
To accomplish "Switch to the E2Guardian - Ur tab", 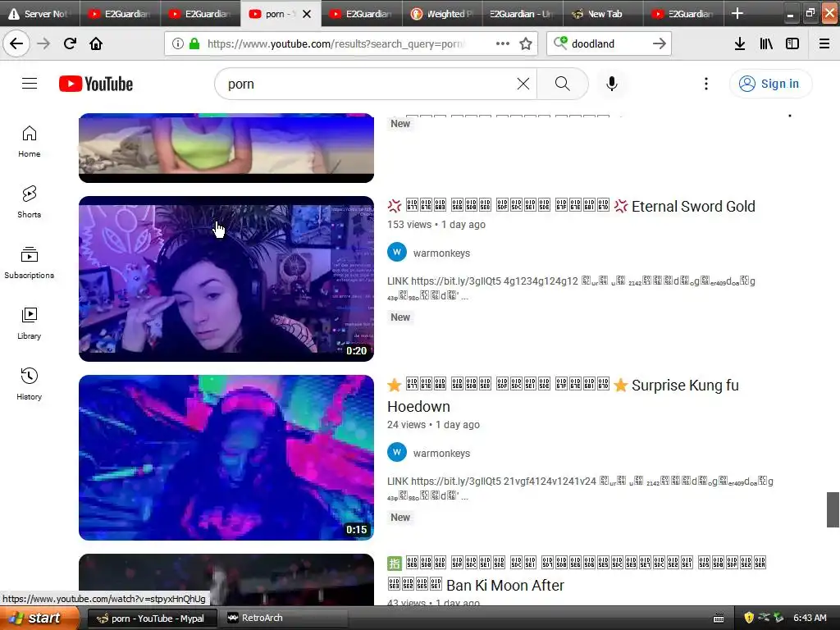I will [x=523, y=13].
